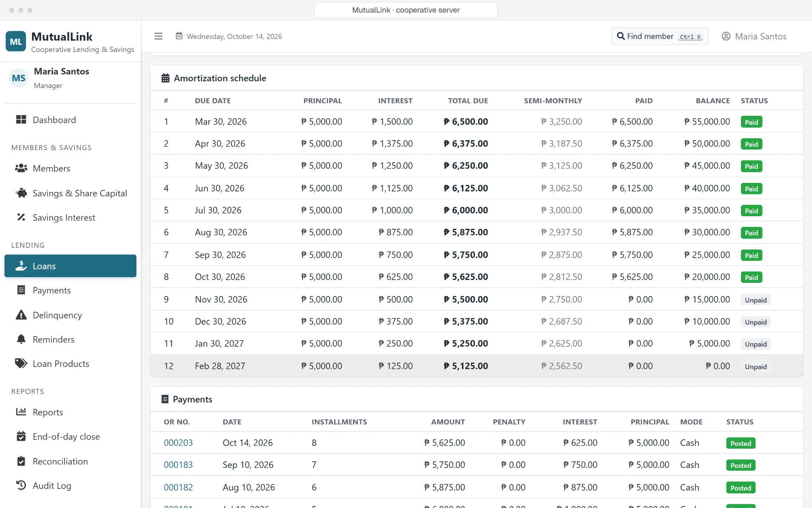Click the Jan 30, 2027 due date
812x508 pixels.
coord(219,343)
